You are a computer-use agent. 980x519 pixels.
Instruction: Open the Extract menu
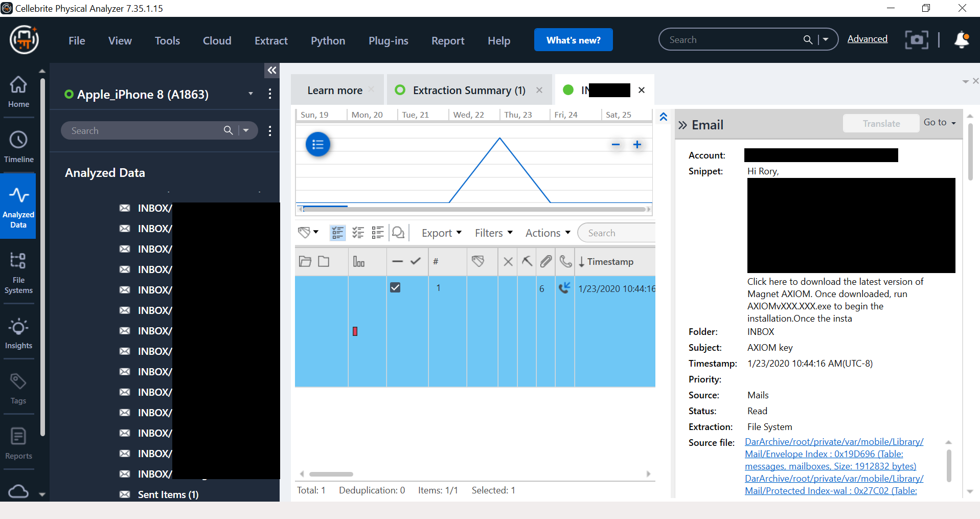click(x=271, y=40)
